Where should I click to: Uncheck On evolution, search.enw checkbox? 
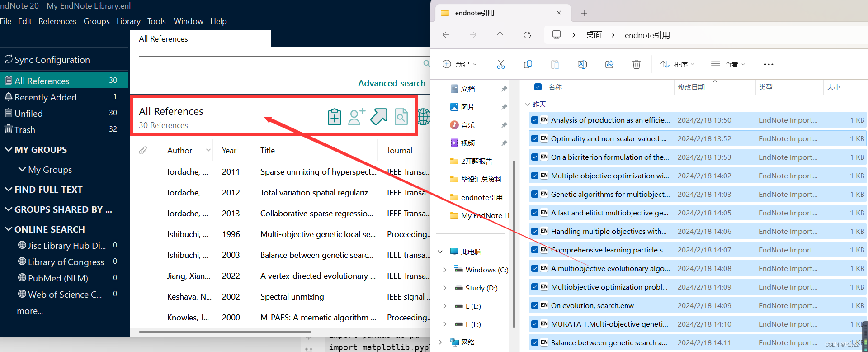(x=535, y=305)
